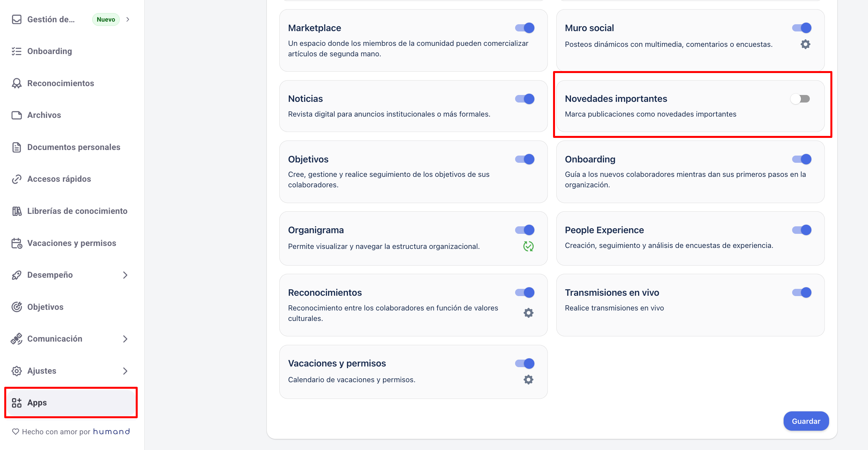
Task: Click the Accesos rápidos link icon
Action: point(16,179)
